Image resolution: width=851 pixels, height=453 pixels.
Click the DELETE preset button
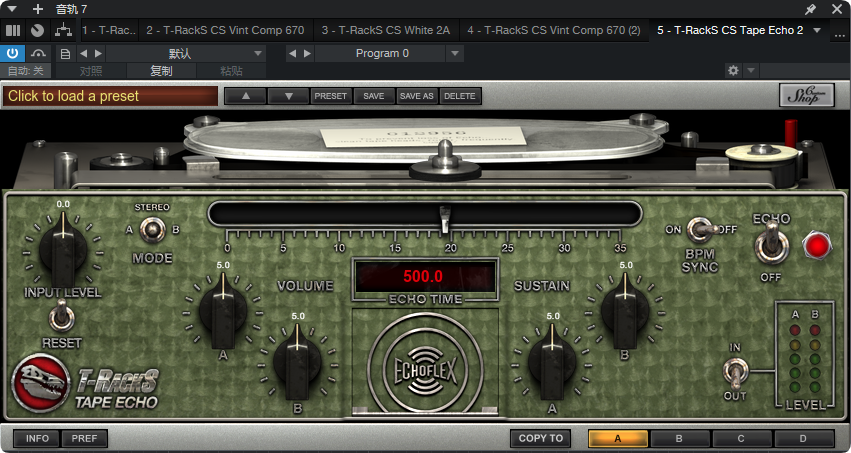pos(460,96)
